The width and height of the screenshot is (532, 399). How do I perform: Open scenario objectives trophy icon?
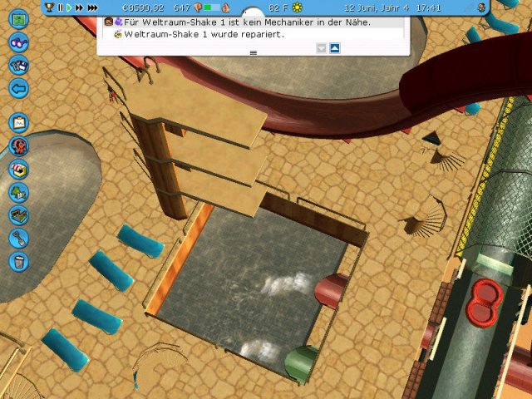click(50, 7)
